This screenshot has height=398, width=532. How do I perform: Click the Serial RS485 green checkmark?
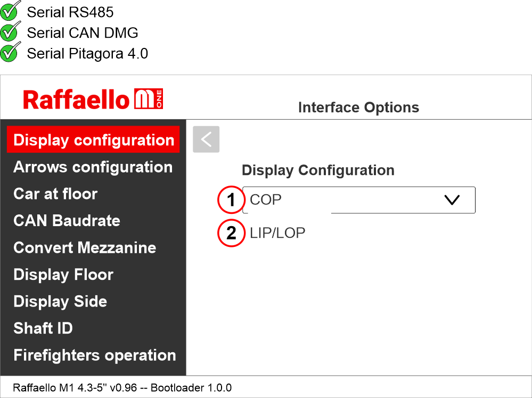10,11
